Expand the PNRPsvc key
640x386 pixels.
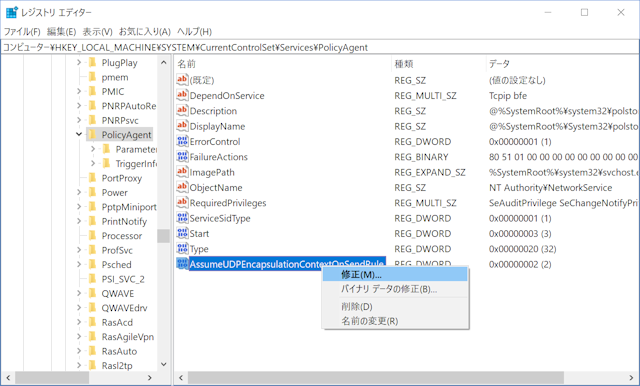click(79, 120)
